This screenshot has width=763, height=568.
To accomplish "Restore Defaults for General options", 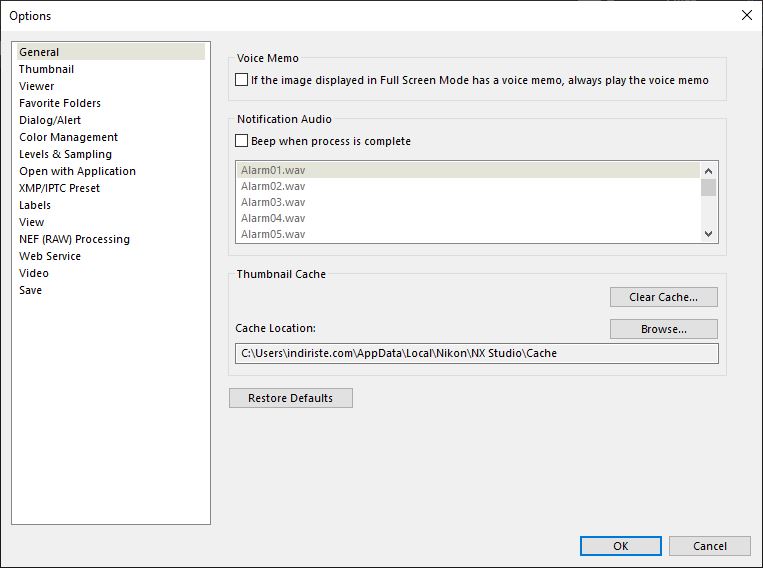I will click(x=291, y=398).
